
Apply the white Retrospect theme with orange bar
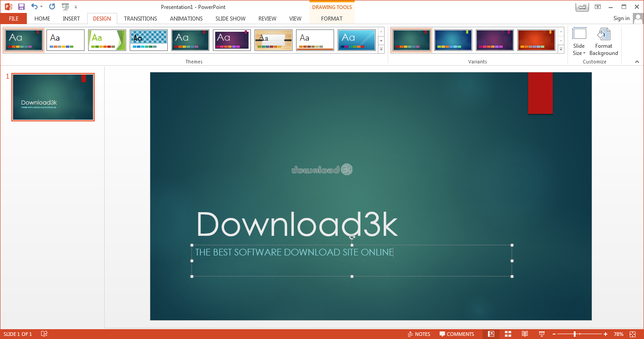tap(315, 40)
